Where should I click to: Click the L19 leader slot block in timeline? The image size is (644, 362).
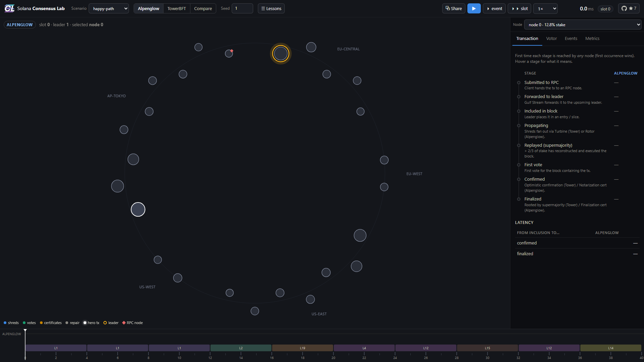(303, 348)
